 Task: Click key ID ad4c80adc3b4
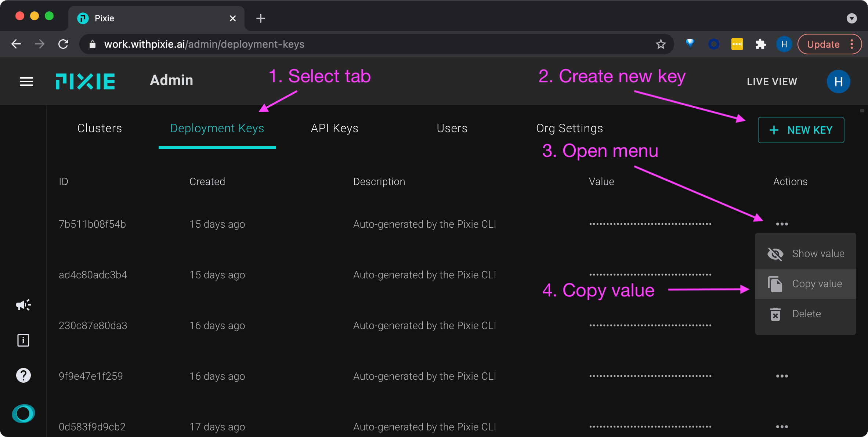tap(93, 275)
